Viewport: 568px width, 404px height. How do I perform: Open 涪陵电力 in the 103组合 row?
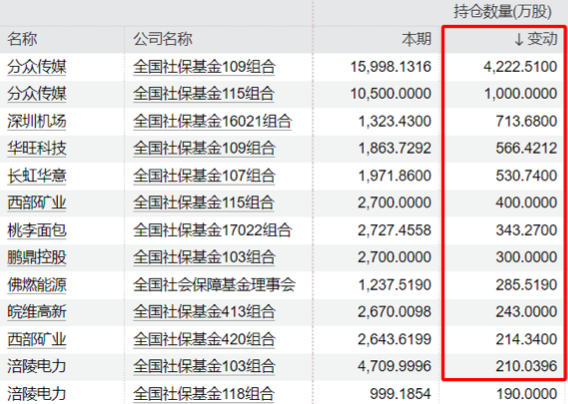37,366
